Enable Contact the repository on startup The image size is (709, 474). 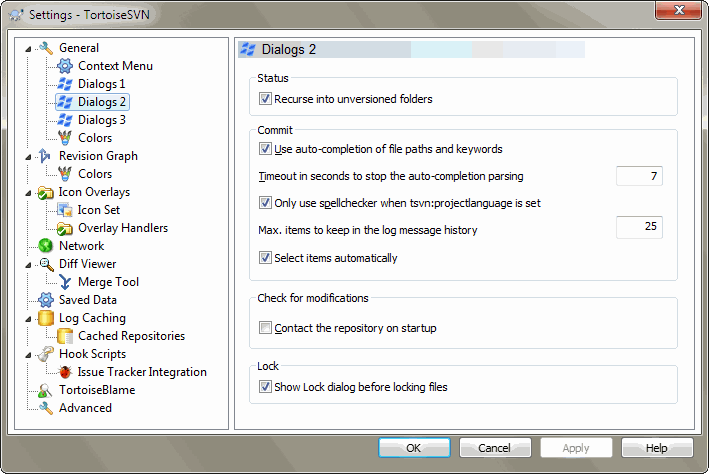(x=265, y=327)
